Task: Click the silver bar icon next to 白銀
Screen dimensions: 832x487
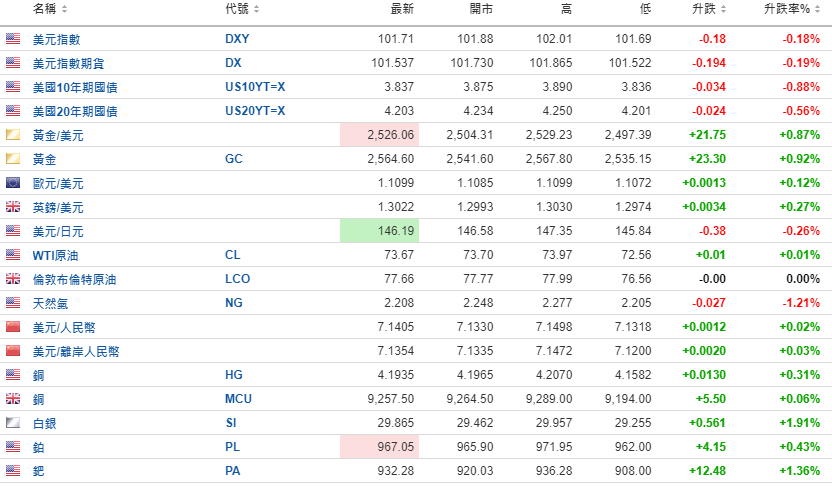Action: 13,423
